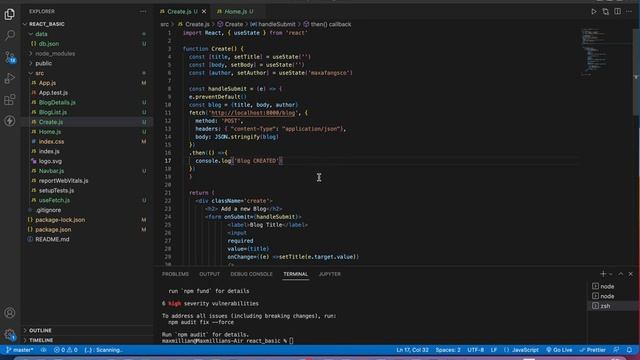640x360 pixels.
Task: Click the eye watch icon in status bar
Action: pos(43,350)
